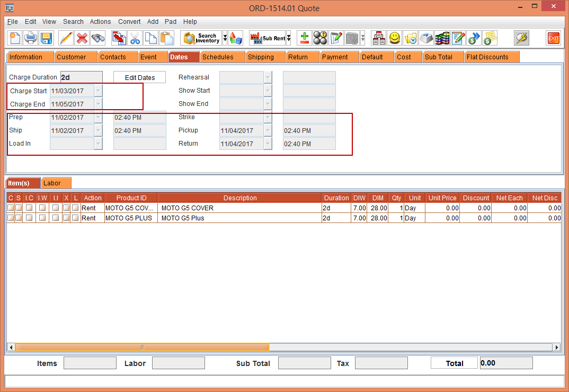569x392 pixels.
Task: Click the red X delete toolbar icon
Action: pyautogui.click(x=83, y=38)
